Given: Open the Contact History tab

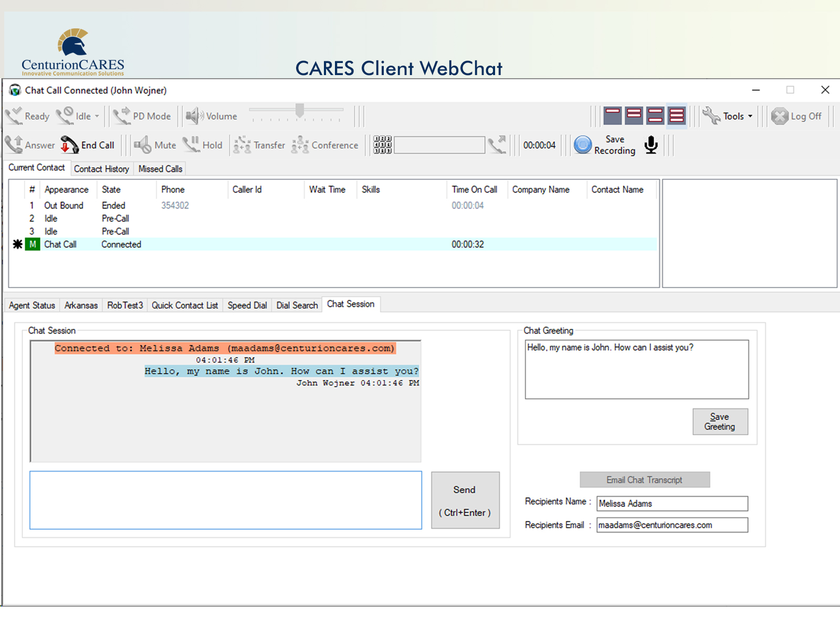Looking at the screenshot, I should pos(101,169).
